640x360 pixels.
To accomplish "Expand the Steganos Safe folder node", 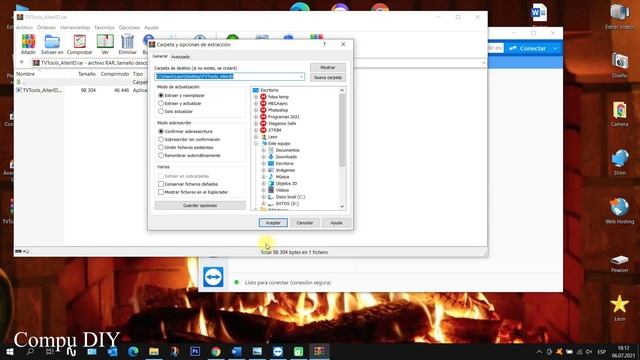I will (x=256, y=123).
